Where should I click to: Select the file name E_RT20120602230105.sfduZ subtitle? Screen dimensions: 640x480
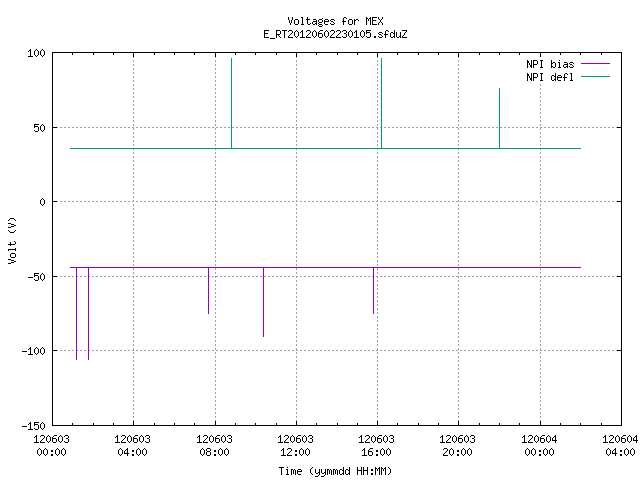335,34
